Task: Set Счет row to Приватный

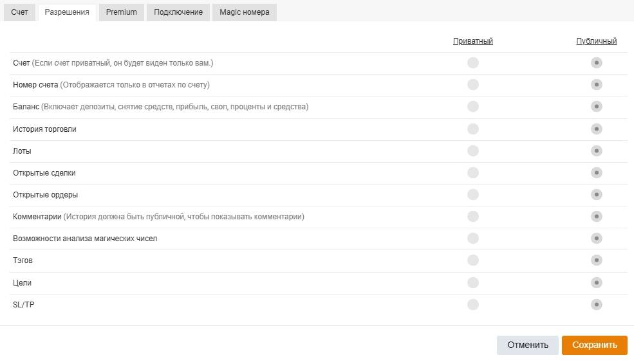Action: click(x=473, y=63)
